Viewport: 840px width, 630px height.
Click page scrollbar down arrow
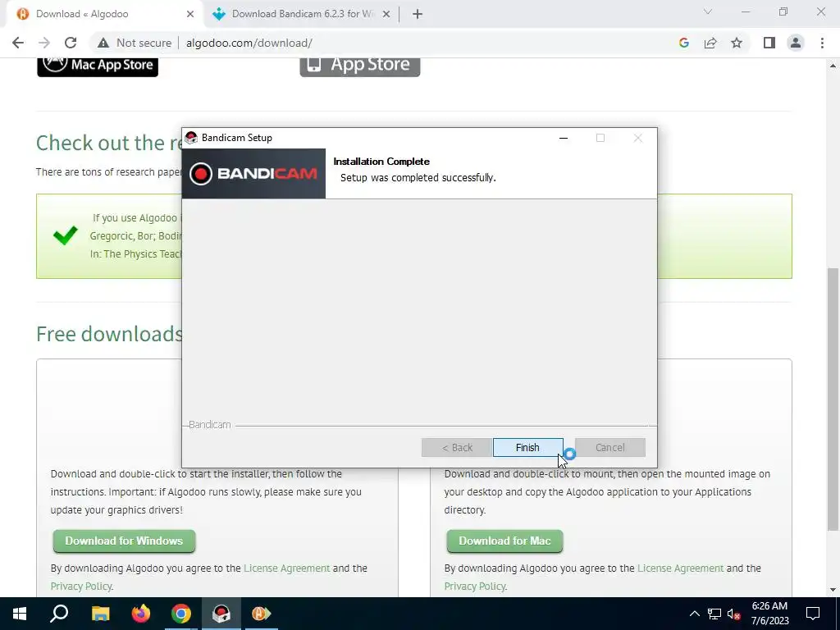pyautogui.click(x=833, y=590)
